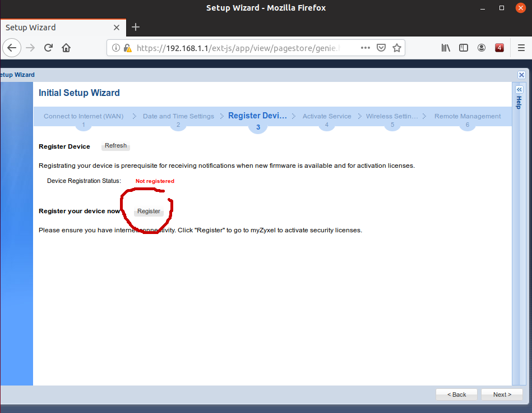This screenshot has width=532, height=413.
Task: Open a new browser tab
Action: 135,27
